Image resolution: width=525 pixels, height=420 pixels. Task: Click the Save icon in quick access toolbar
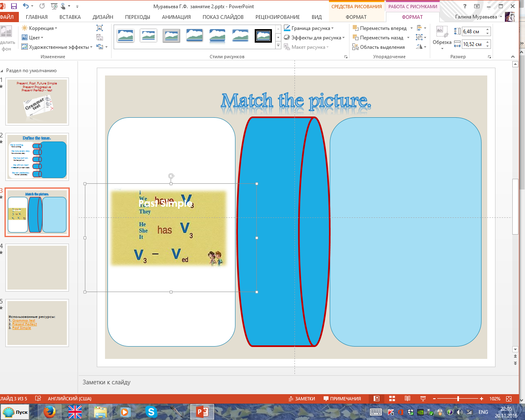click(x=14, y=6)
